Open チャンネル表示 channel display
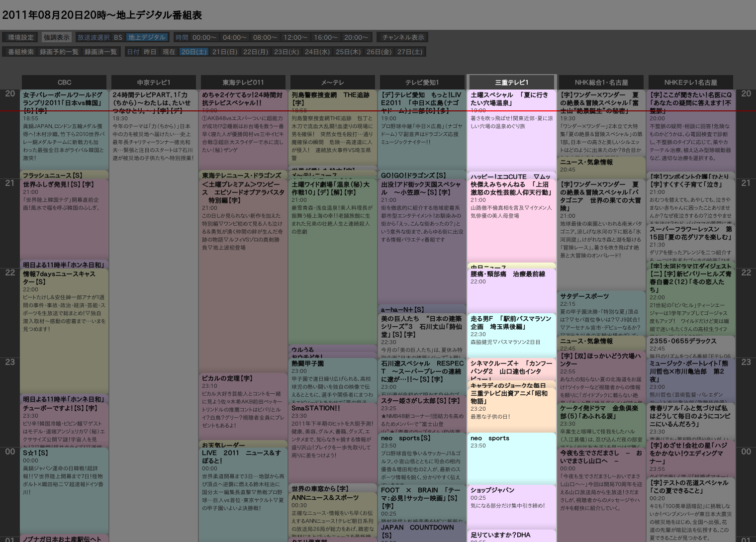The image size is (756, 542). [x=403, y=37]
